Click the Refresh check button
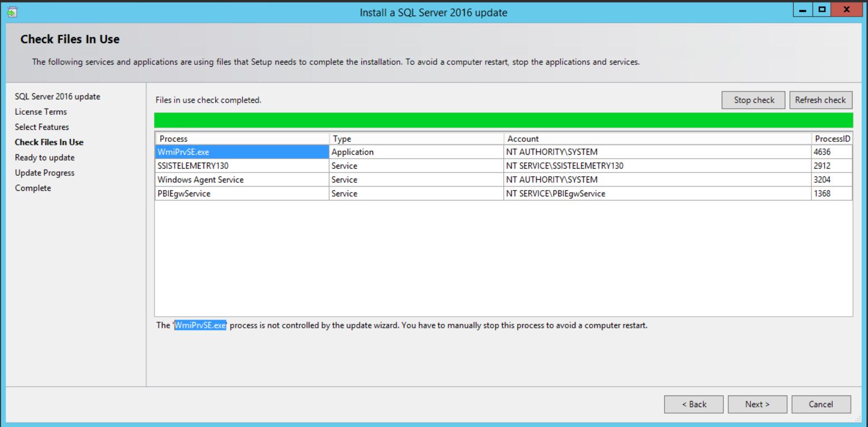 [x=820, y=100]
